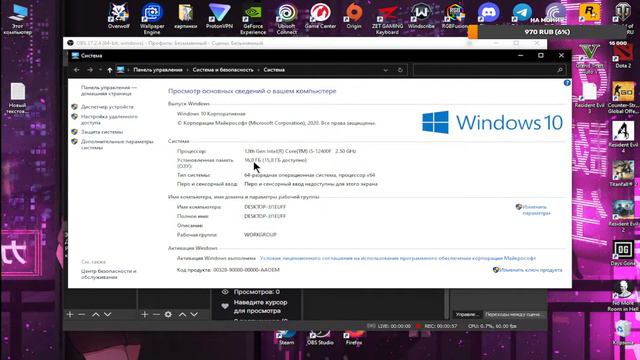
Task: Click Просмотров eye icon in OBS dock
Action: (225, 292)
